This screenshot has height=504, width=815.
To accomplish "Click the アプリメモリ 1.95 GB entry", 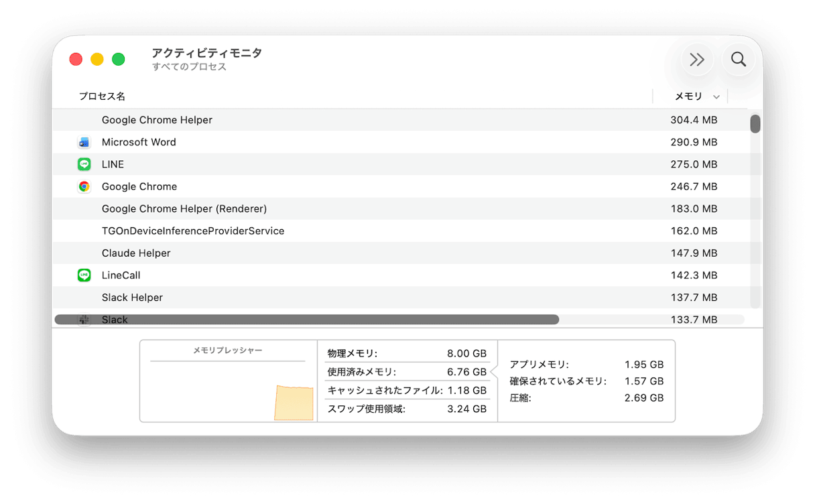I will [x=586, y=365].
